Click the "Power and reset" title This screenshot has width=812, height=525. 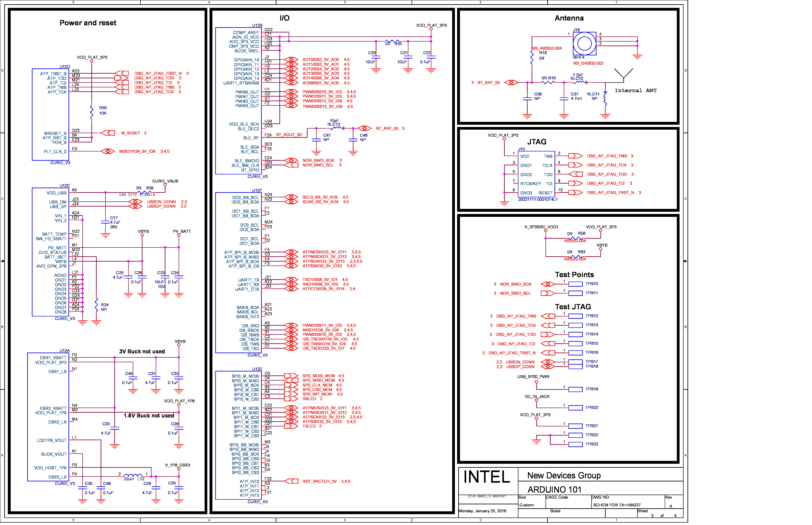pyautogui.click(x=88, y=23)
